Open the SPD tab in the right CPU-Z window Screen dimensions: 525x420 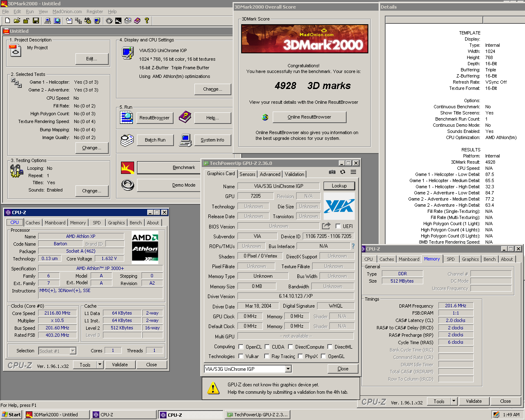[450, 259]
